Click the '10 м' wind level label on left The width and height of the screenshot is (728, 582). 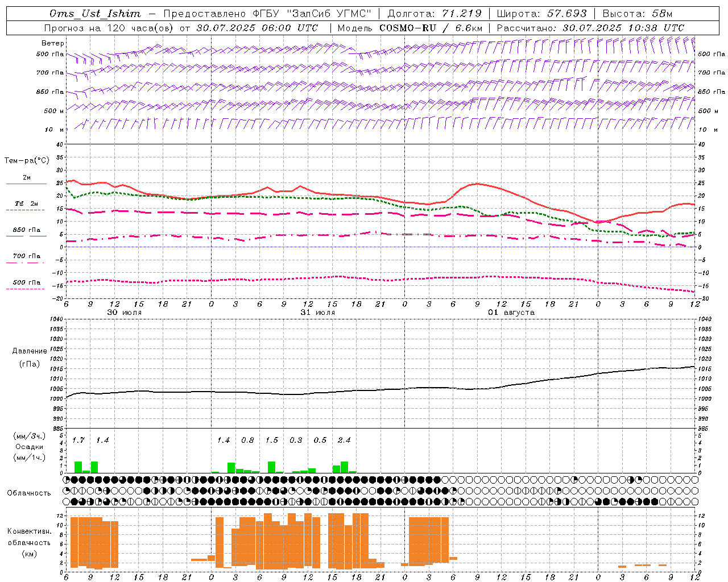pos(55,130)
